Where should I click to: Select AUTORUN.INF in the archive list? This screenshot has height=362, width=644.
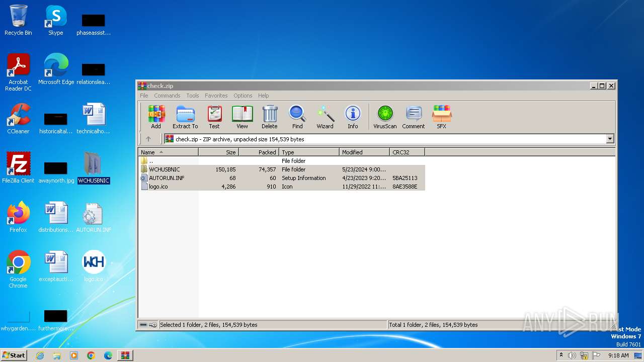[x=282, y=178]
